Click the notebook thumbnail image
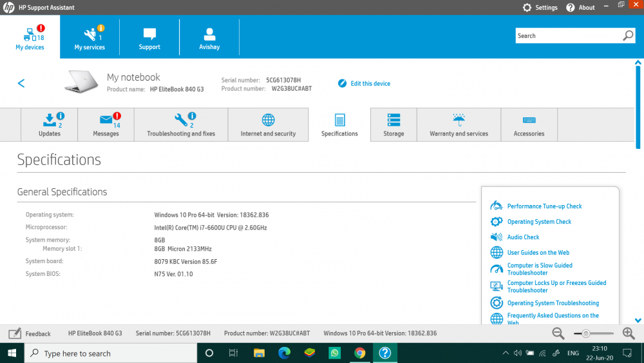The height and width of the screenshot is (363, 644). point(81,81)
